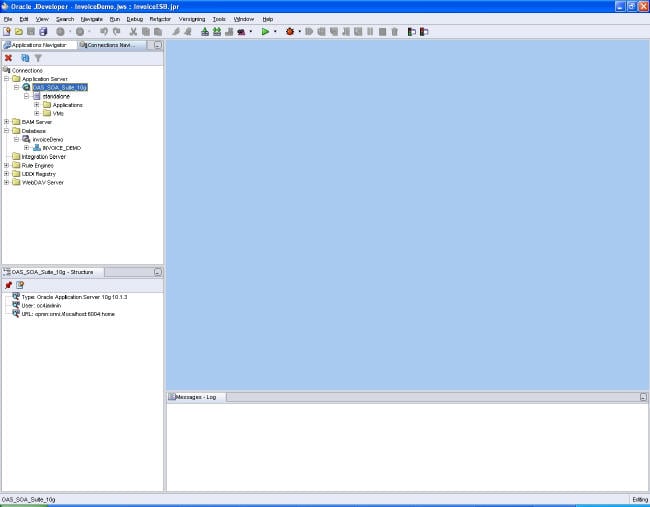This screenshot has width=650, height=507.
Task: Open the Edit menu
Action: (x=24, y=19)
